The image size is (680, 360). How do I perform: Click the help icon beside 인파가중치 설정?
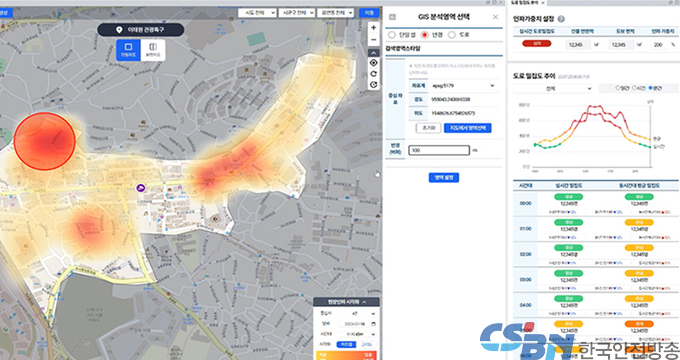click(561, 19)
